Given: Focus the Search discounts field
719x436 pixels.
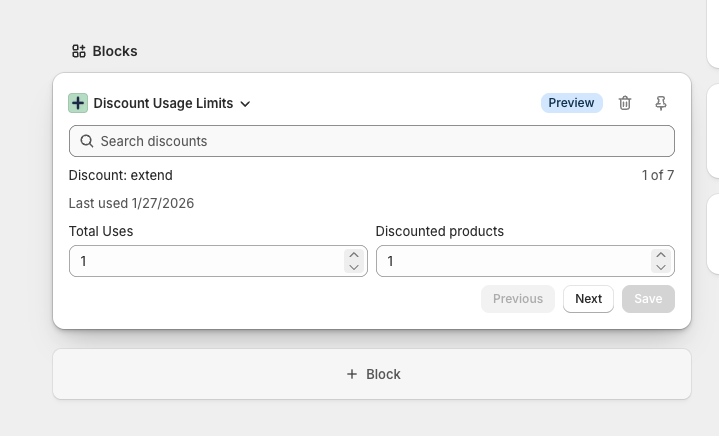Looking at the screenshot, I should (x=372, y=141).
